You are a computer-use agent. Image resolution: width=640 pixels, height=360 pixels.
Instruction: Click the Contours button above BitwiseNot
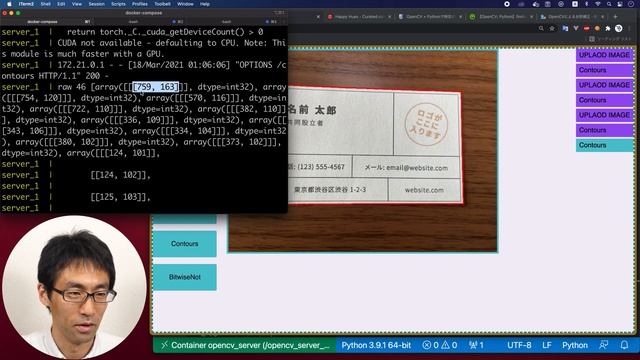[x=185, y=244]
